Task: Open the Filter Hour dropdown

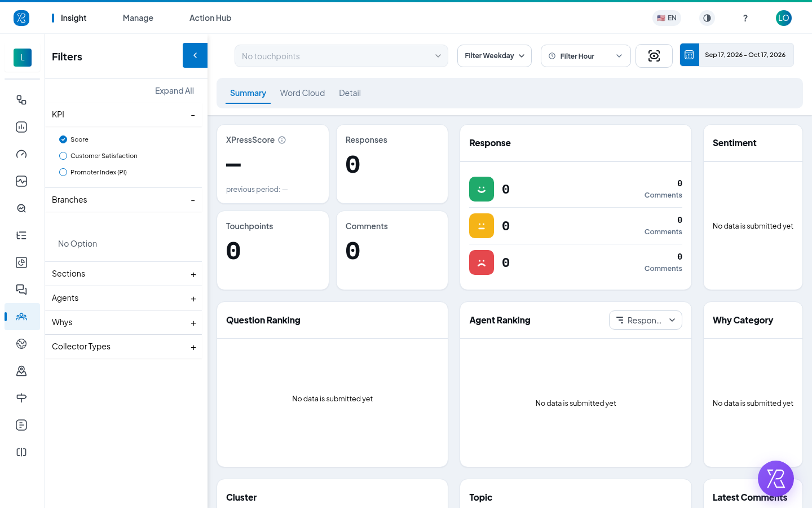Action: pos(586,56)
